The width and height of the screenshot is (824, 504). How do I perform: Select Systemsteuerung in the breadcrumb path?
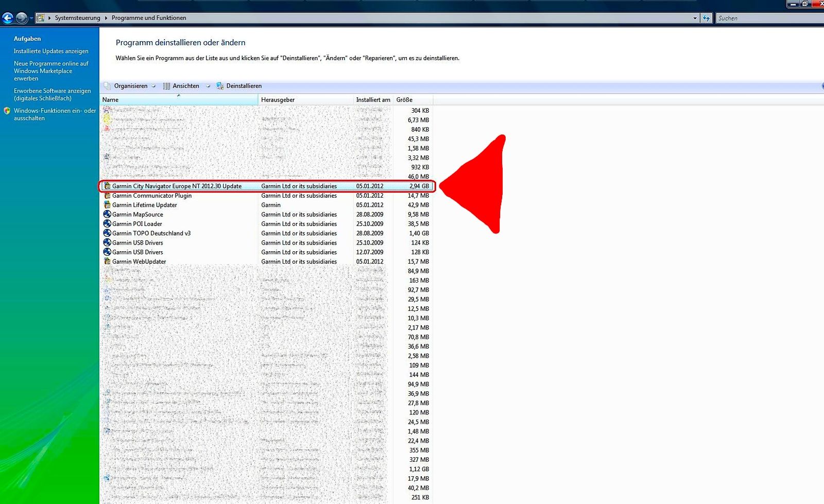[x=77, y=18]
